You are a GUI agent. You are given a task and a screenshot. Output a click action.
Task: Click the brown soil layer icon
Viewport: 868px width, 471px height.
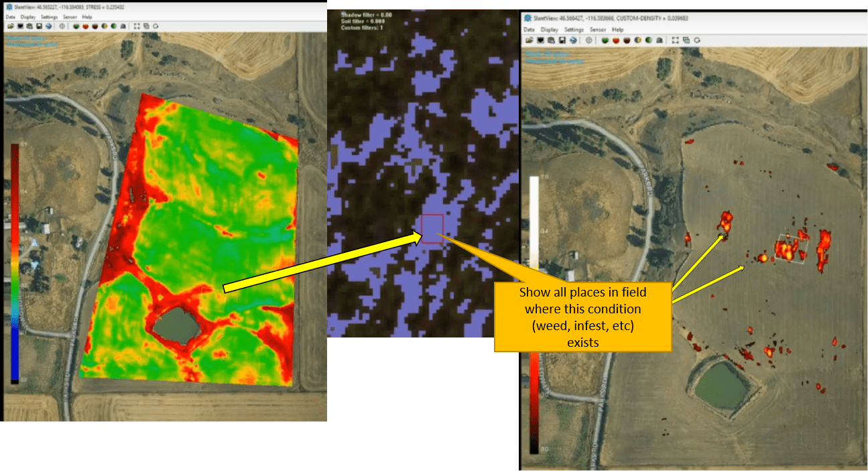tap(95, 26)
